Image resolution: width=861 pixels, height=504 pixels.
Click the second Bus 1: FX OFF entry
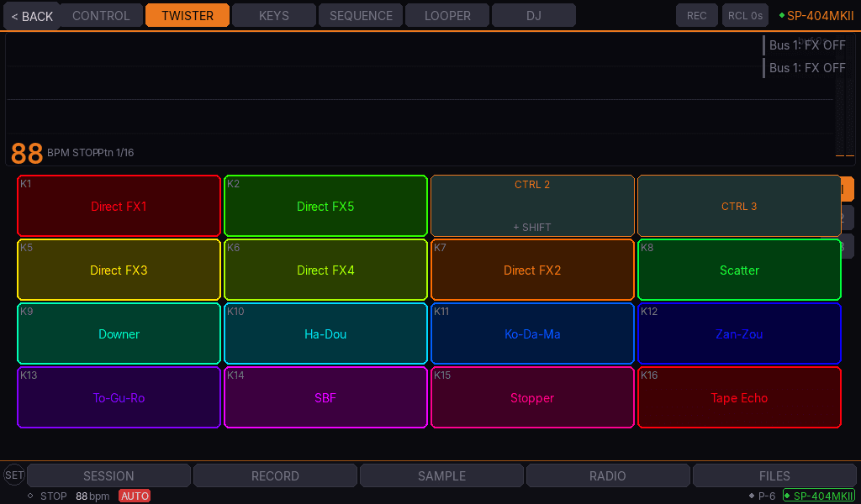(804, 68)
